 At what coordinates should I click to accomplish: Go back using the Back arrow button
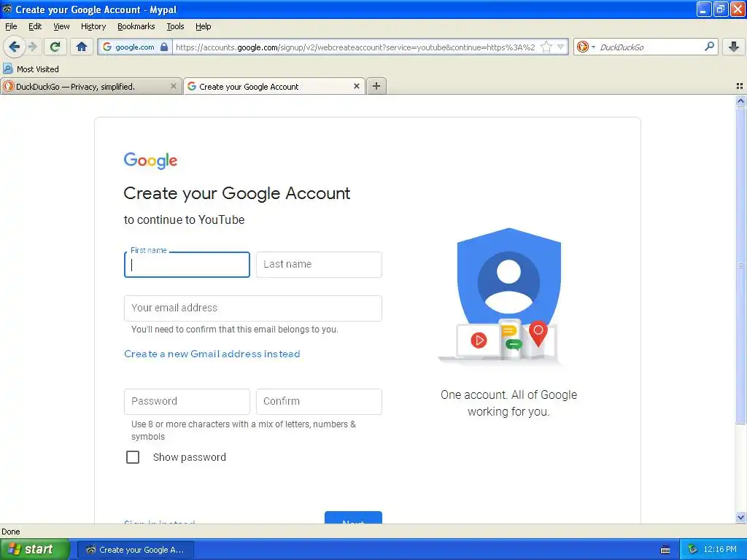point(14,47)
